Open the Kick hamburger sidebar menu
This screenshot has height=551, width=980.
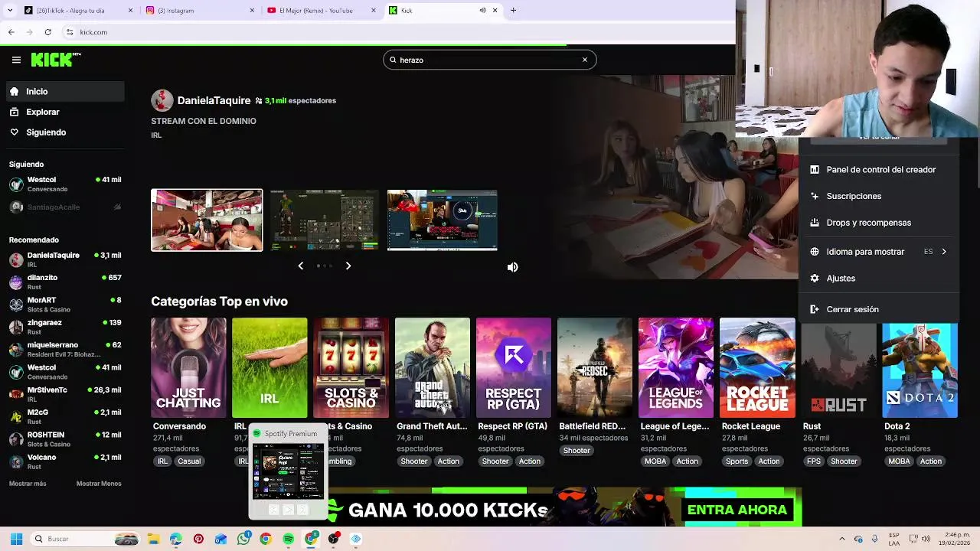pyautogui.click(x=16, y=60)
